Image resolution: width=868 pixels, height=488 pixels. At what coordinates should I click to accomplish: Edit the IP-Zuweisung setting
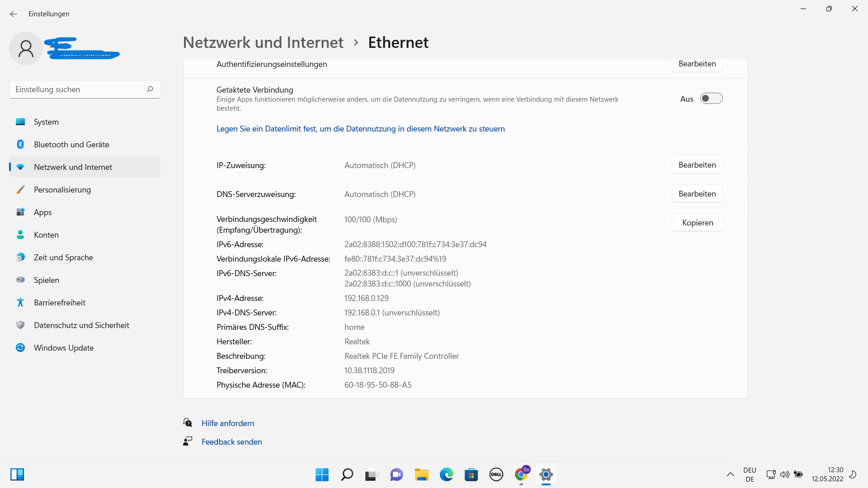coord(697,165)
